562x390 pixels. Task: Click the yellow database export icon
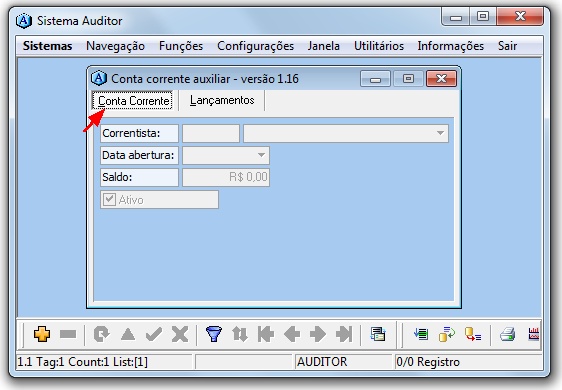473,334
